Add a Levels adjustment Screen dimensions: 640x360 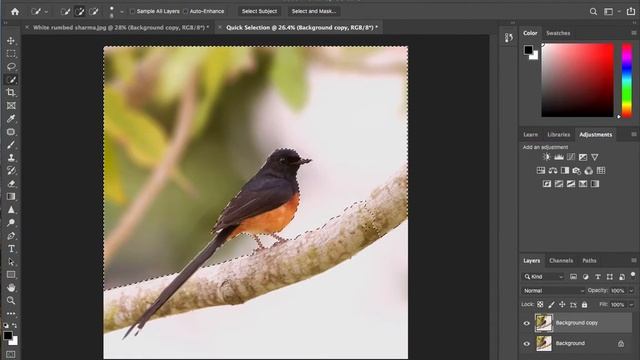pyautogui.click(x=559, y=157)
